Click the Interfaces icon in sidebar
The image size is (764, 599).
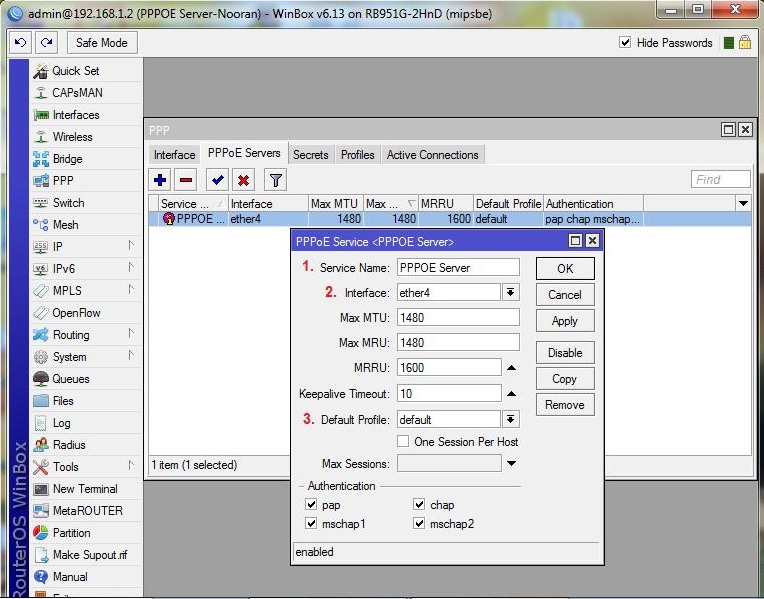tap(41, 115)
